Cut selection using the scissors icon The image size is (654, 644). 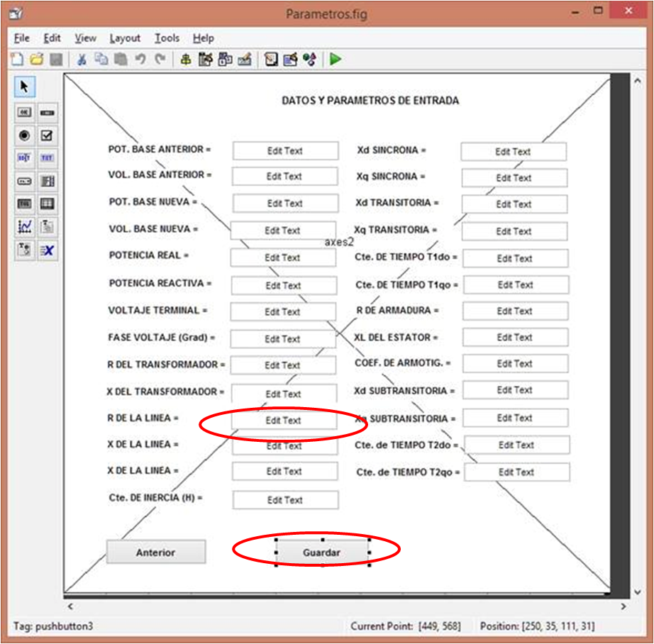pos(82,60)
